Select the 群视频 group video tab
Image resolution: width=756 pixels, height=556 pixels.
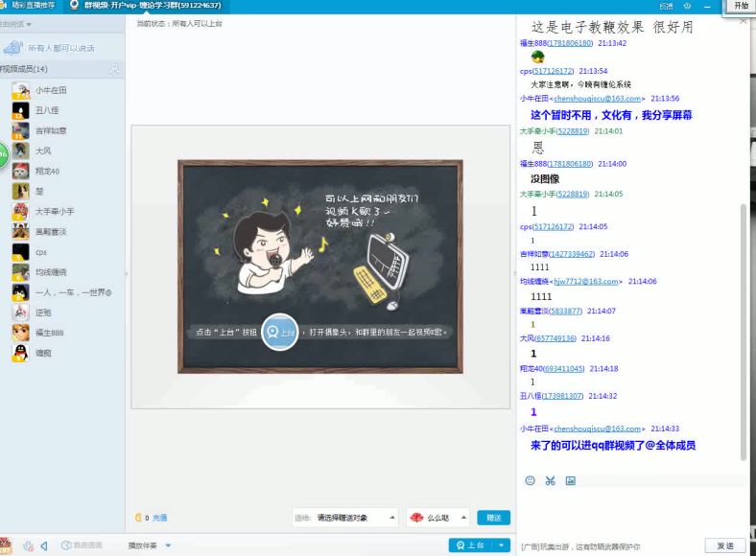144,5
